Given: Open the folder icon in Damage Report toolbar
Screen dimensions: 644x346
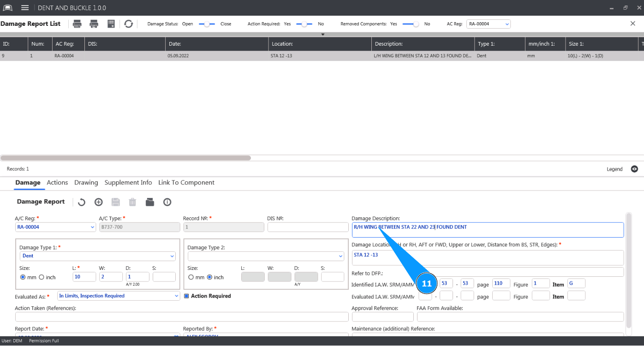Looking at the screenshot, I should [149, 202].
